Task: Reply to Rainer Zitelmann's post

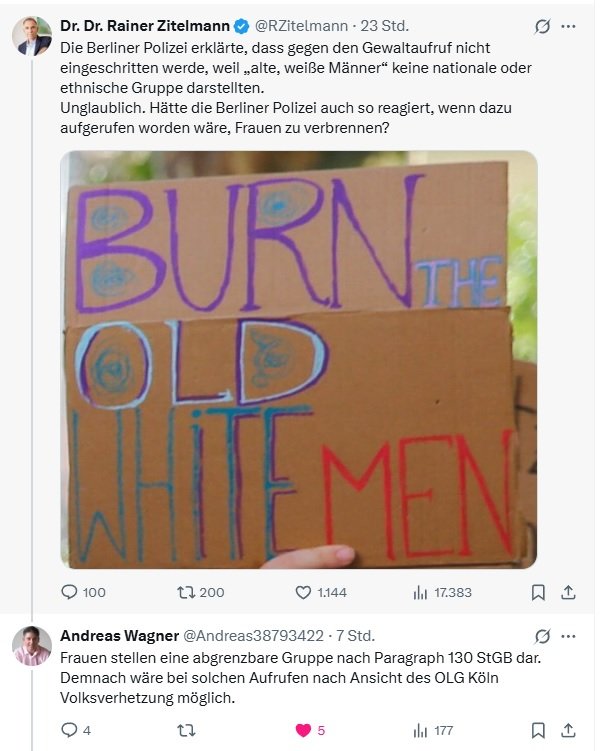Action: (69, 592)
